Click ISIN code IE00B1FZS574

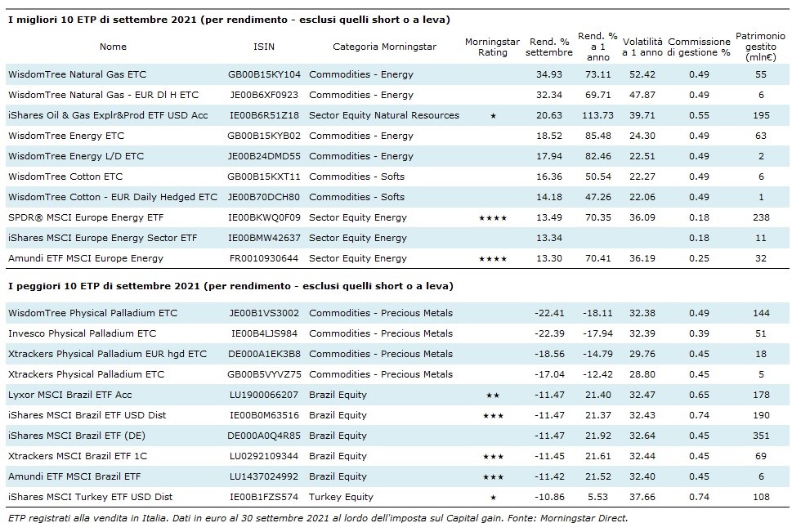pos(264,497)
